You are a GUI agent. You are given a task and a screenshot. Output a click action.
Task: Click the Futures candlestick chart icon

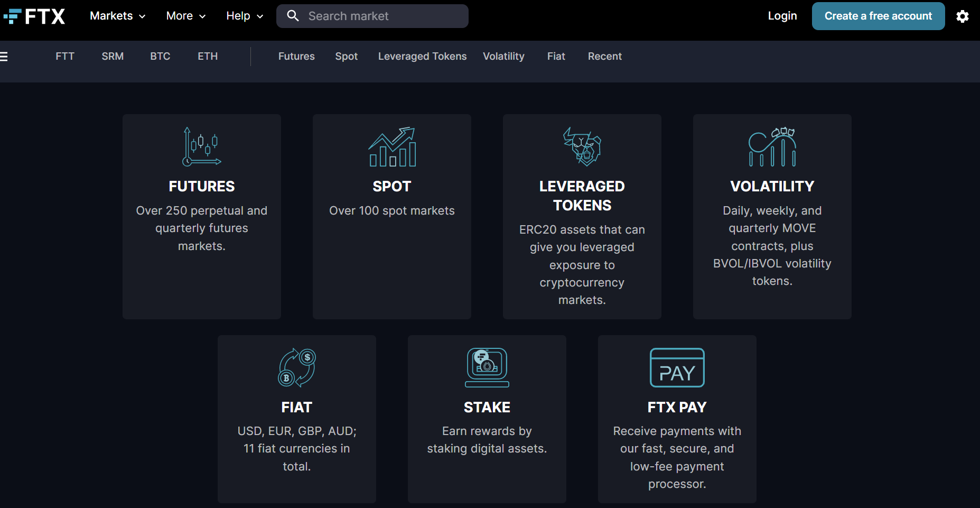click(x=201, y=147)
